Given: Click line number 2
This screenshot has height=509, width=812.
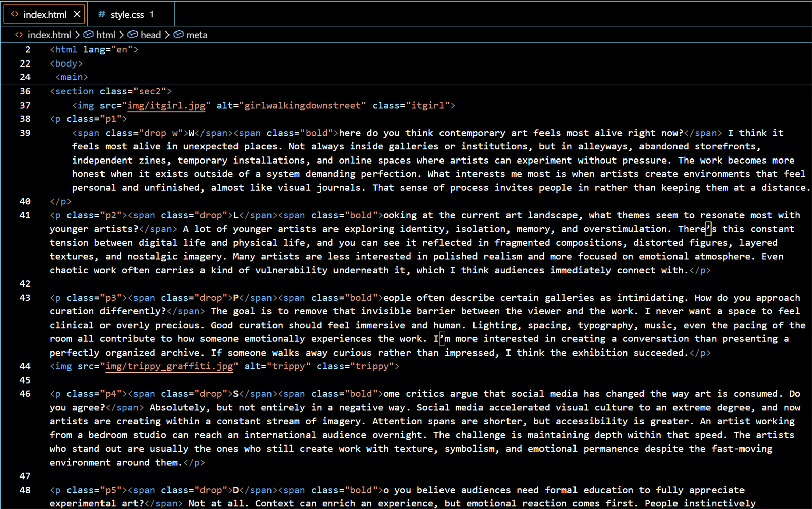Looking at the screenshot, I should (28, 50).
